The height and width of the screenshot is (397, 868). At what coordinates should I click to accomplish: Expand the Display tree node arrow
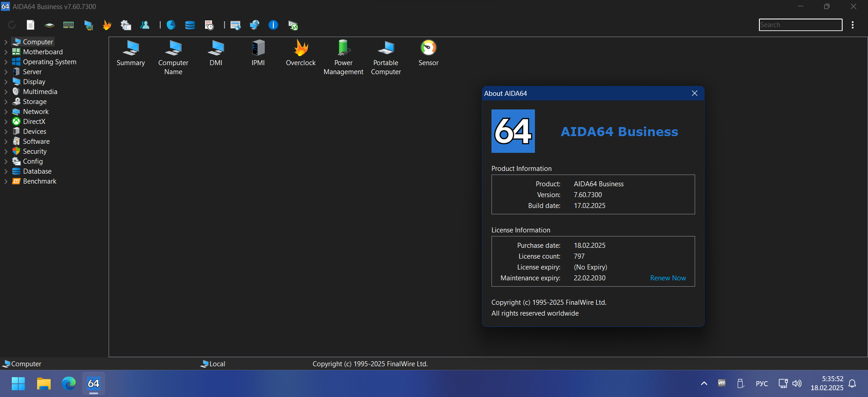point(6,82)
